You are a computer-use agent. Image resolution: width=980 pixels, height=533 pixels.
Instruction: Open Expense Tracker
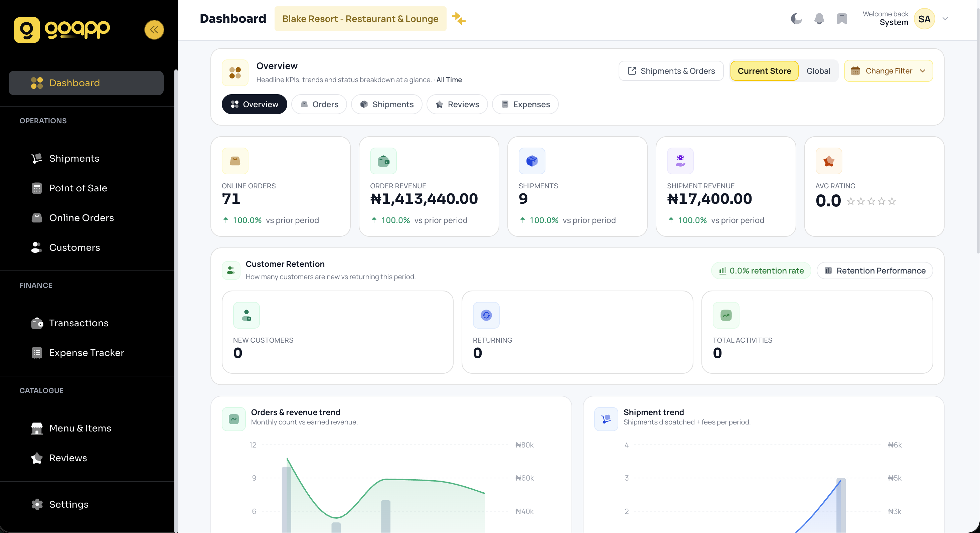(x=86, y=353)
